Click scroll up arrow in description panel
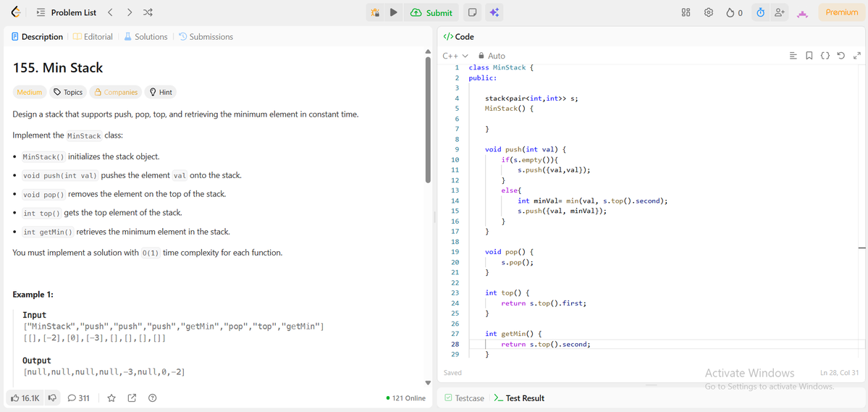 [428, 51]
